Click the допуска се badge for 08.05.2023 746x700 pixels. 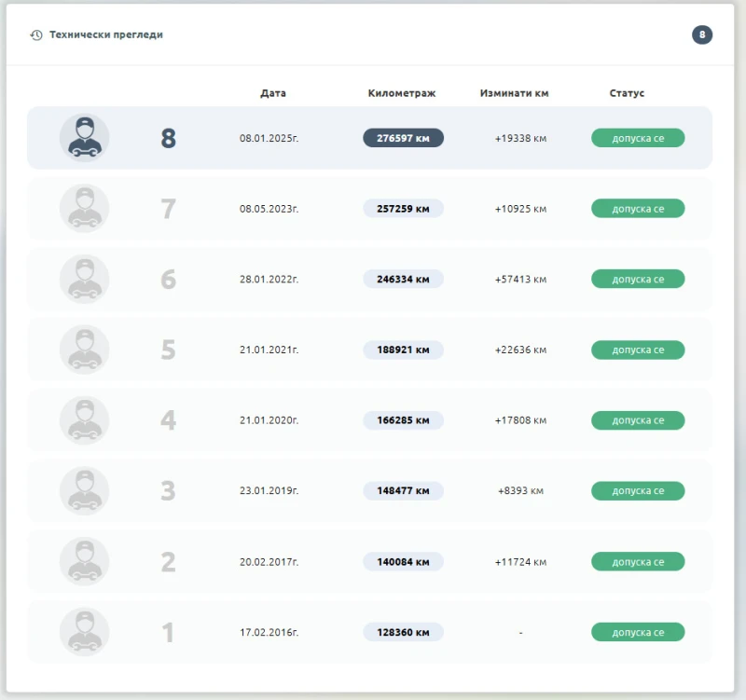click(x=638, y=209)
